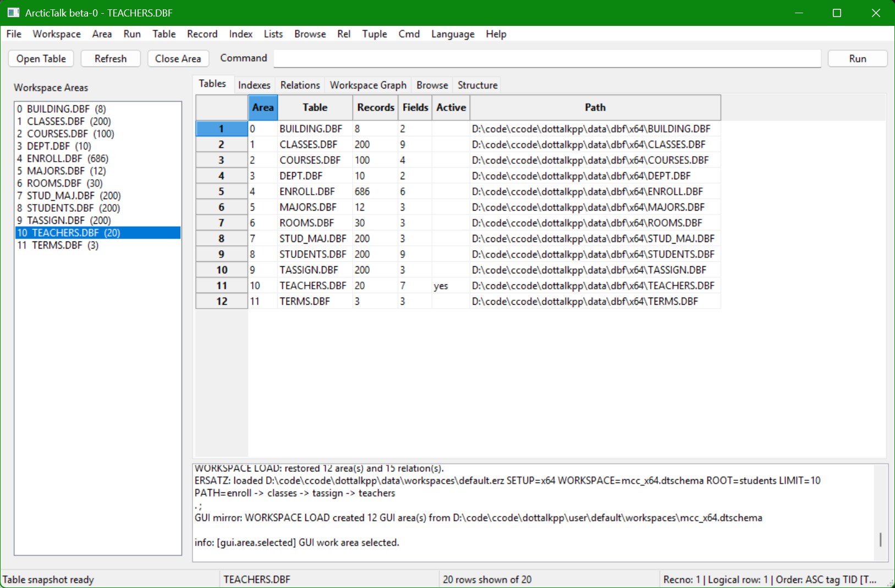Select '8 STUDENTS.DBF (200)' in Workspace Areas
Image resolution: width=895 pixels, height=588 pixels.
[x=98, y=208]
